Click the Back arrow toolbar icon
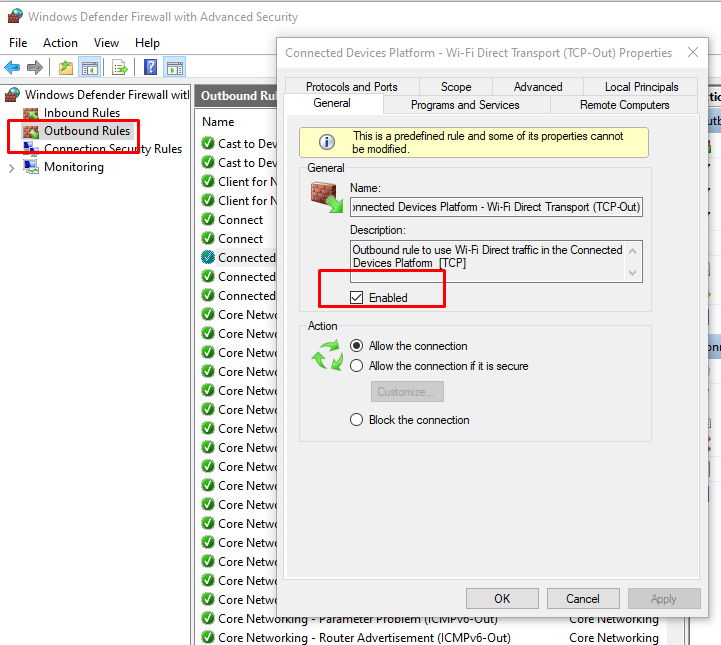Image resolution: width=721 pixels, height=645 pixels. coord(12,68)
